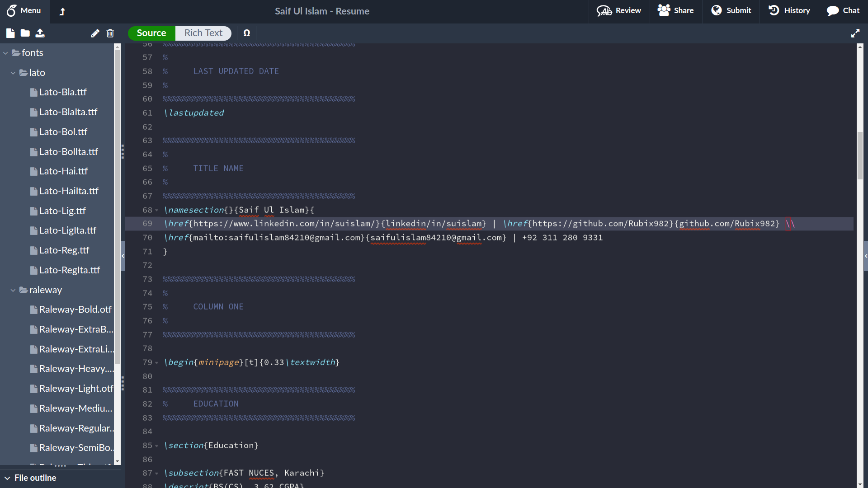Click the full screen expand arrows icon
Screen dimensions: 868x488
tap(855, 33)
